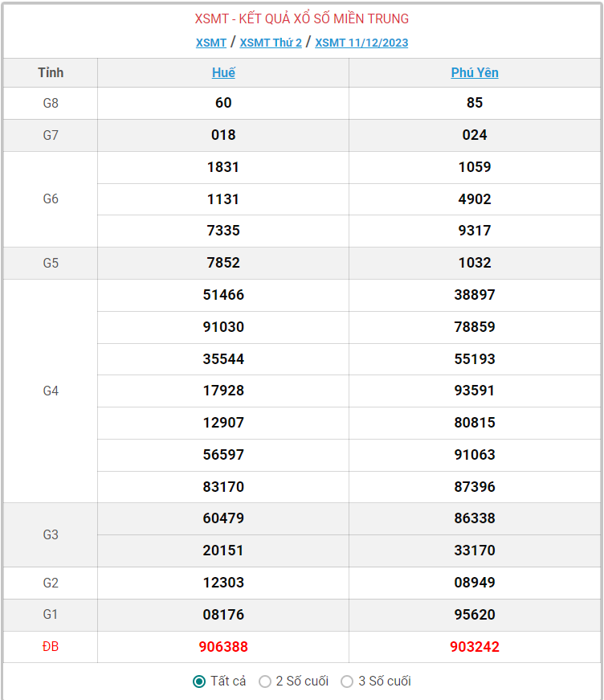
Task: Open the 'XSMT 11/12/2023' date link
Action: (361, 43)
